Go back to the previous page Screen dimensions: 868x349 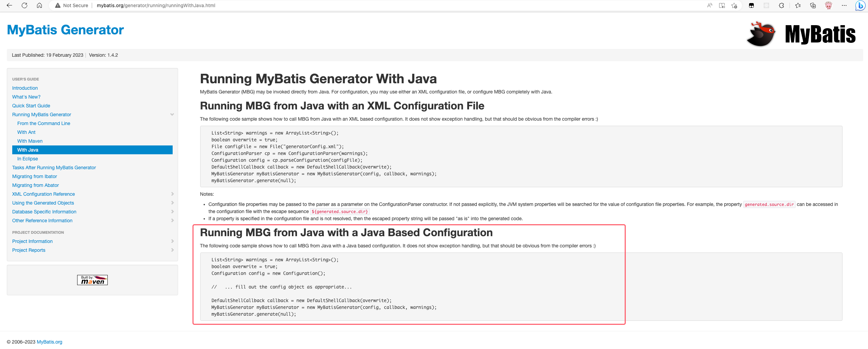[x=9, y=5]
